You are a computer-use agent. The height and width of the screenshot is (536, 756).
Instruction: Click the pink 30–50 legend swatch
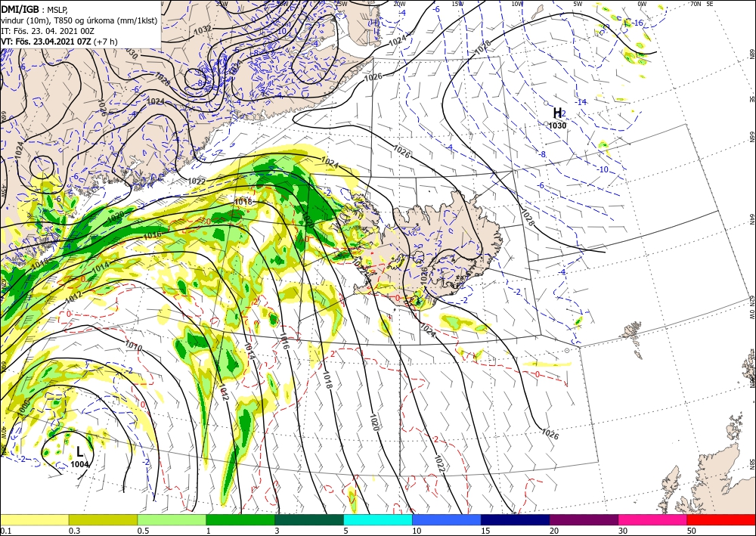pyautogui.click(x=652, y=519)
